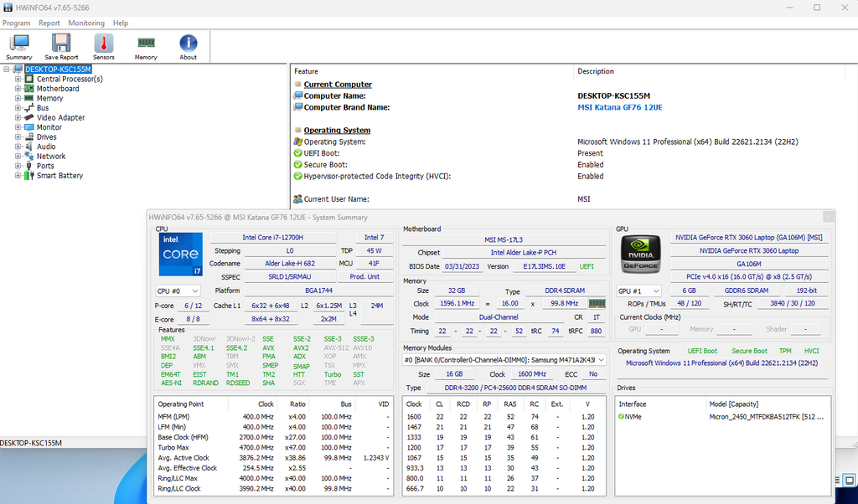Open the GPU #1 selector dropdown
This screenshot has height=504, width=858.
pyautogui.click(x=638, y=291)
